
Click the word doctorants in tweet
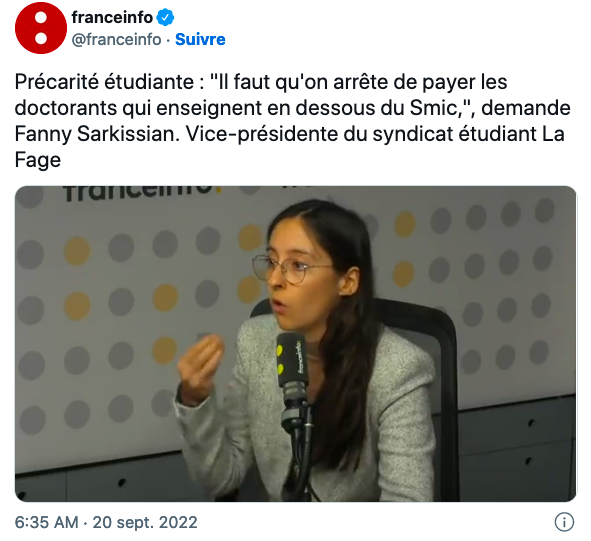pos(66,108)
